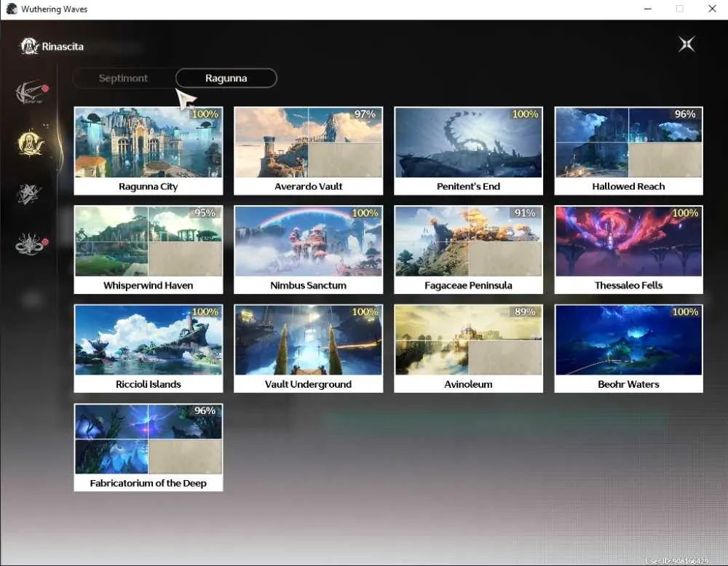Click the Wuthering Waves app icon in title bar
This screenshot has height=566, width=728.
[12, 9]
